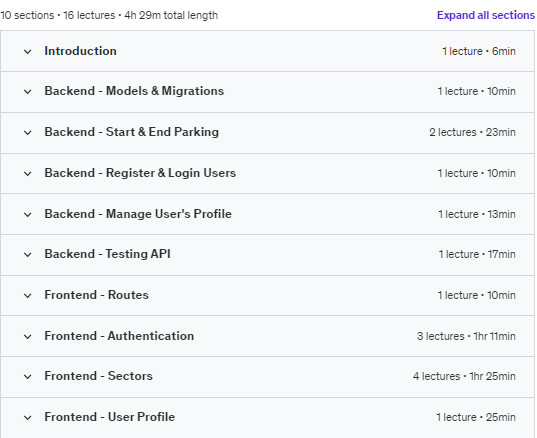537x438 pixels.
Task: Select Backend - Models & Migrations title
Action: pos(134,91)
